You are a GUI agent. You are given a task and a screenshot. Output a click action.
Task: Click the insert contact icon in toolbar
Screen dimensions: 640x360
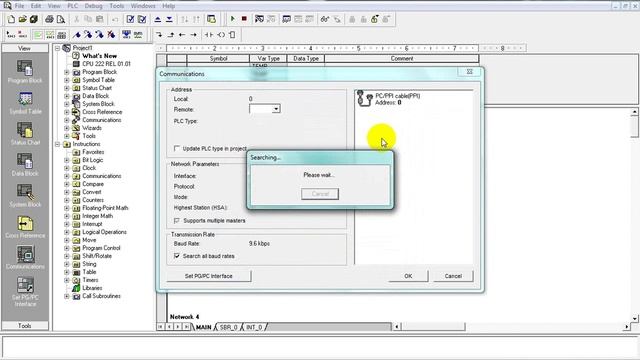click(x=209, y=35)
